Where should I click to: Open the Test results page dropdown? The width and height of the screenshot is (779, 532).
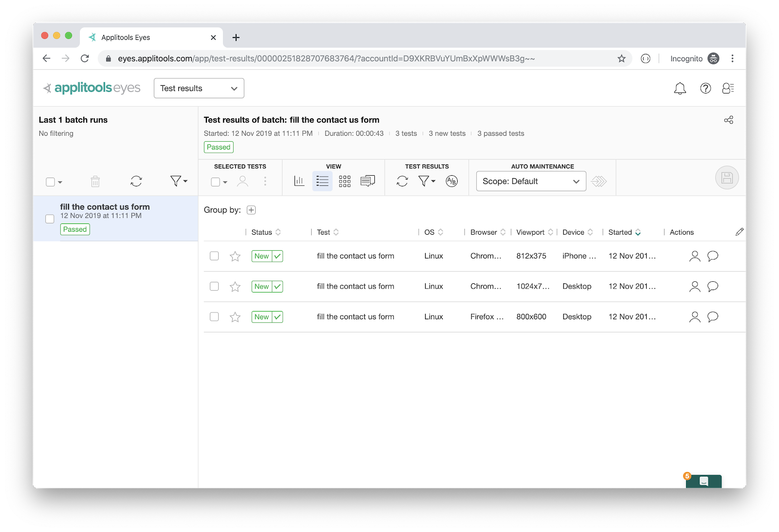[199, 89]
